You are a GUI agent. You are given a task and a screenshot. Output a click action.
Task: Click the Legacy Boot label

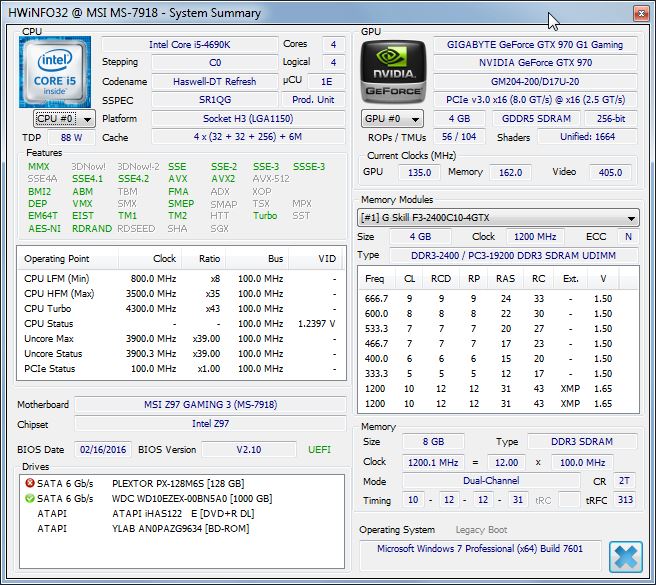(x=481, y=530)
